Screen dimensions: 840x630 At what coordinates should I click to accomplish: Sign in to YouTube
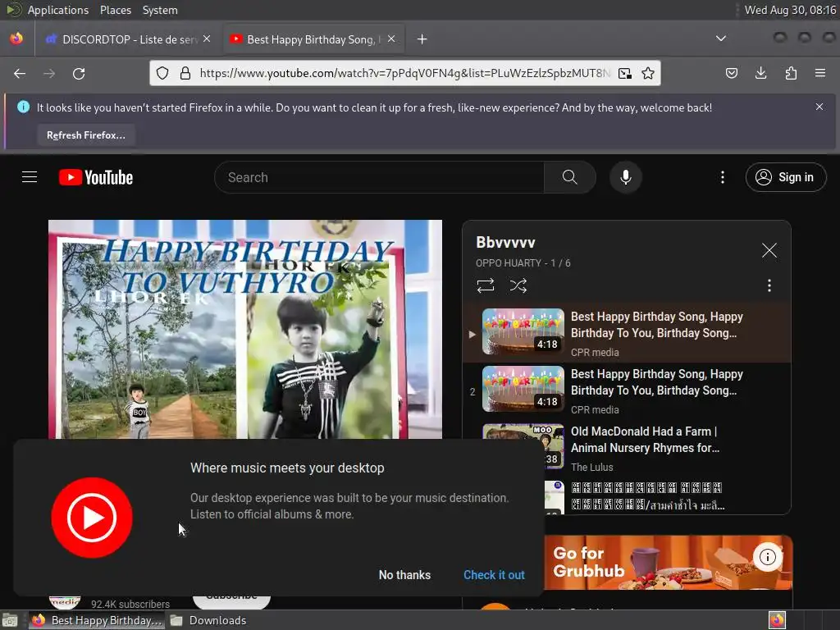(x=785, y=177)
